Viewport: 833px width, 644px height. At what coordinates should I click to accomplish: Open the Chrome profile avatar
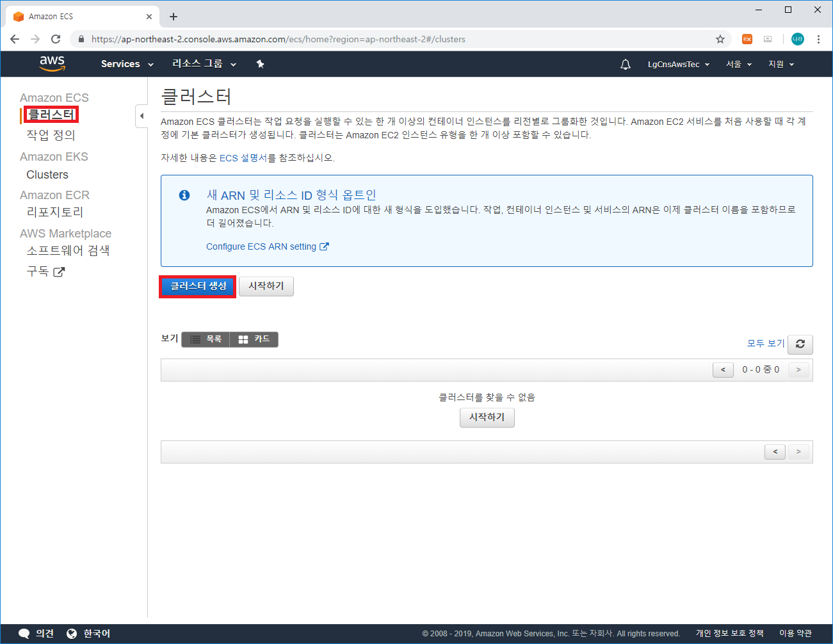[x=798, y=39]
